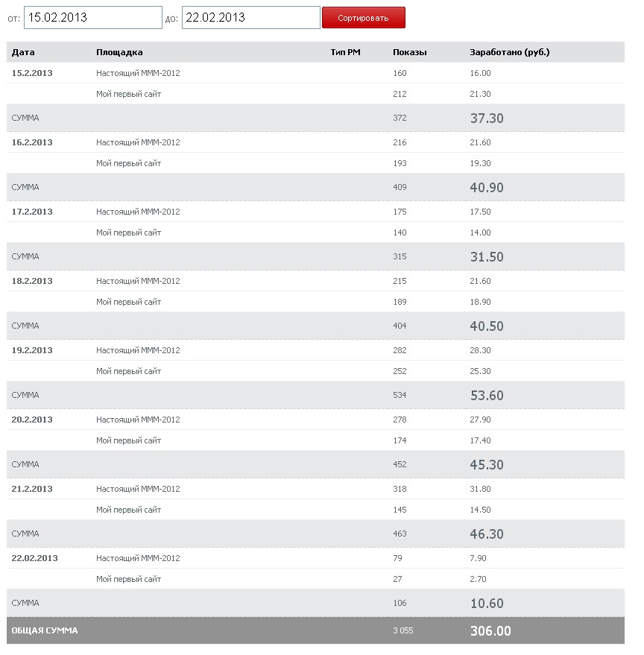Click the ОБЩАЯ СУММА total row label
644x655 pixels.
coord(44,631)
